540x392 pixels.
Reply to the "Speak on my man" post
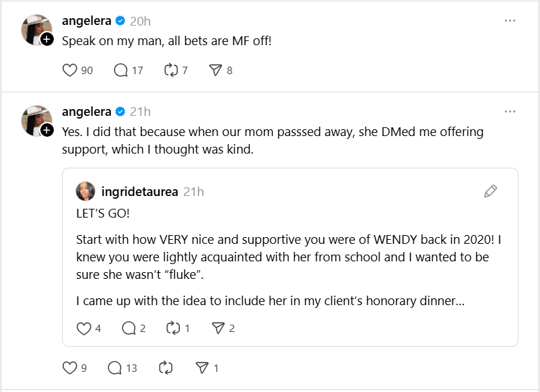(121, 70)
